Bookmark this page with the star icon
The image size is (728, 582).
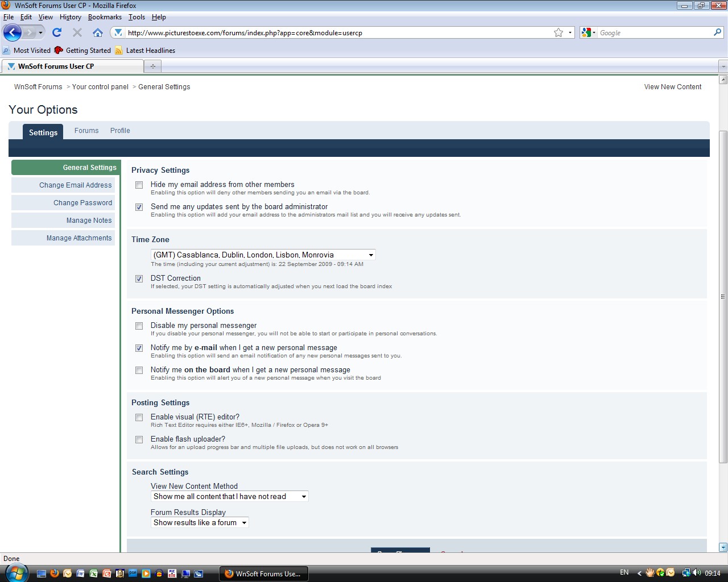559,32
